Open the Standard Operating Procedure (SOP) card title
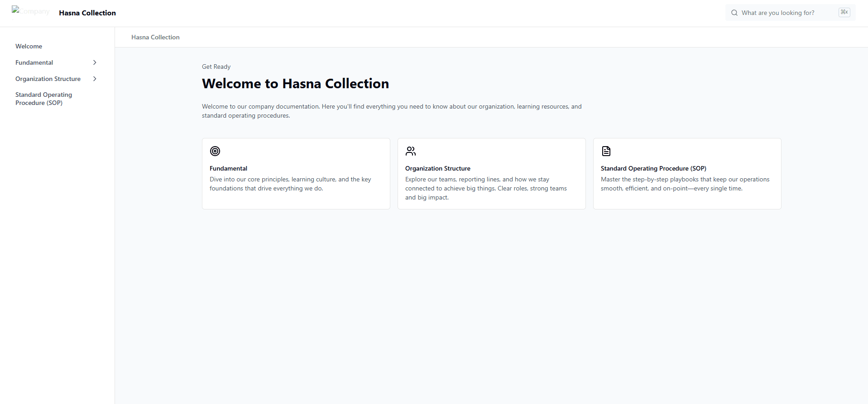 pyautogui.click(x=653, y=168)
